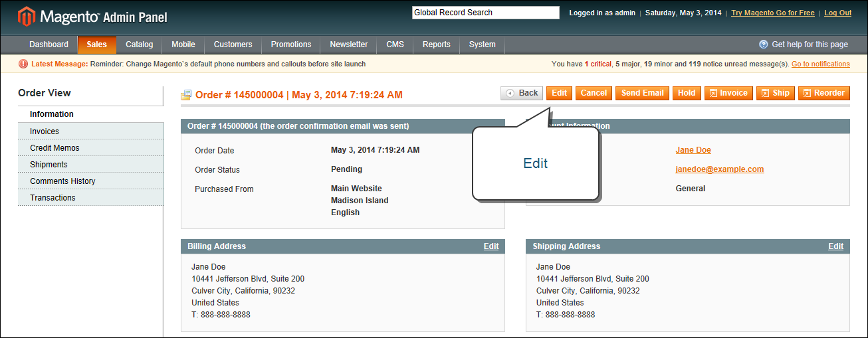Open Jane Doe customer link
The image size is (868, 338).
pos(693,150)
